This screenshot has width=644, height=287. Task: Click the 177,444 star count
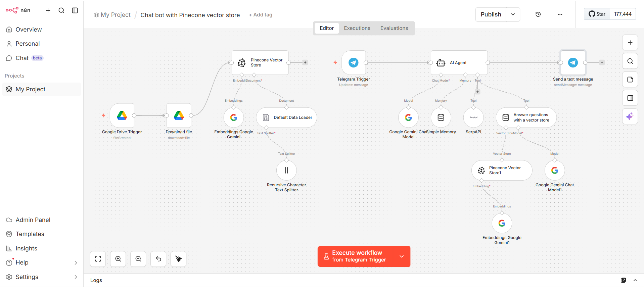click(623, 14)
